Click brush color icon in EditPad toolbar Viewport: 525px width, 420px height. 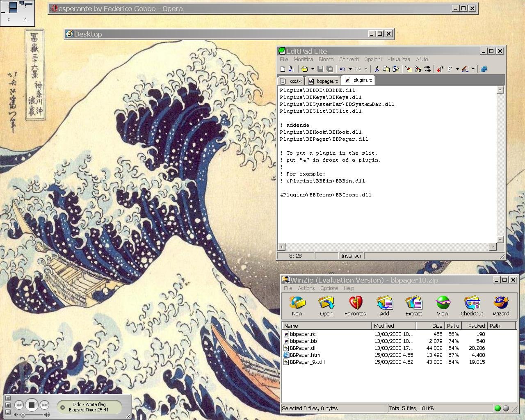[x=465, y=69]
